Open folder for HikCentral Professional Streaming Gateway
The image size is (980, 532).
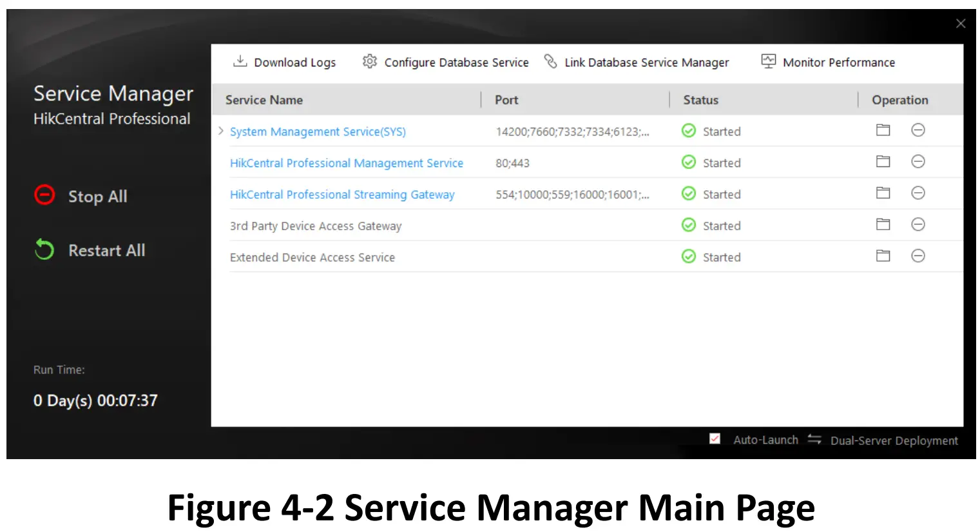coord(883,193)
